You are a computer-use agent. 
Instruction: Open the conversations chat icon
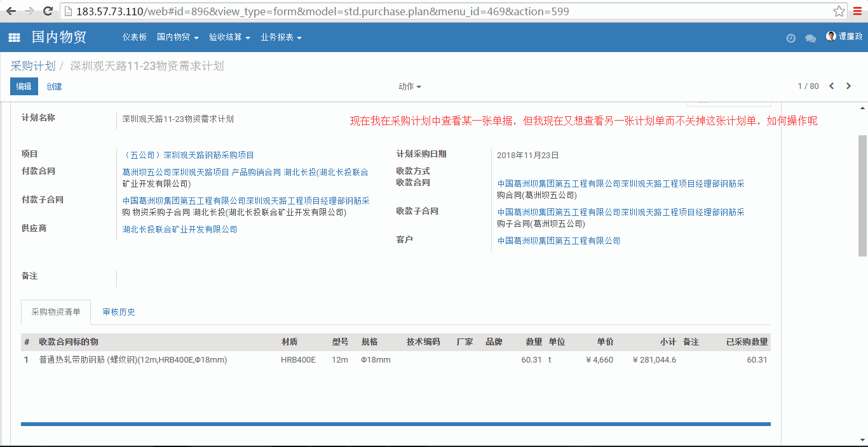(810, 38)
